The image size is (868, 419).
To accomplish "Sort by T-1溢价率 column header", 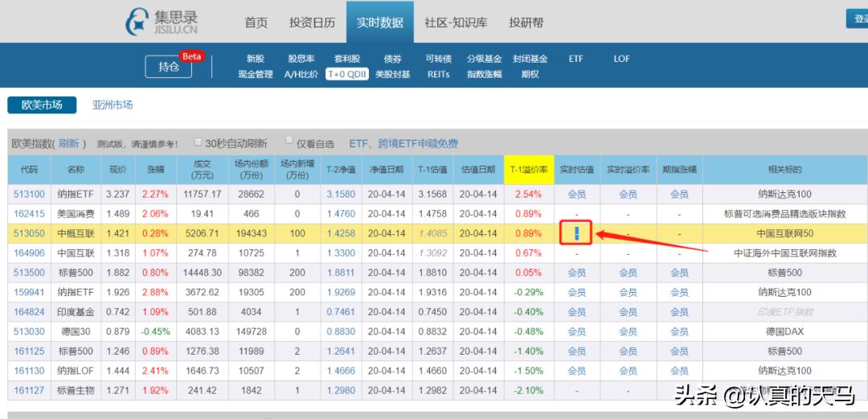I will (x=529, y=170).
